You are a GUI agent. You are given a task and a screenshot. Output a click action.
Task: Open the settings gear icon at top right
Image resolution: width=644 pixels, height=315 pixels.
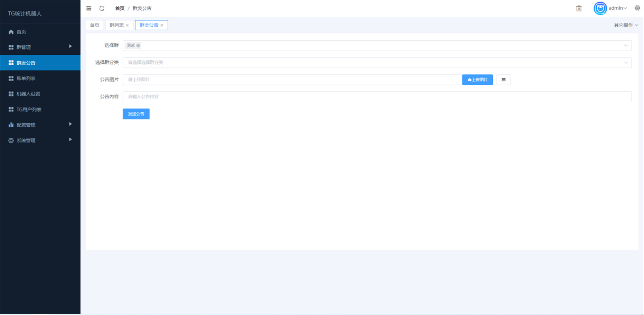tap(637, 8)
